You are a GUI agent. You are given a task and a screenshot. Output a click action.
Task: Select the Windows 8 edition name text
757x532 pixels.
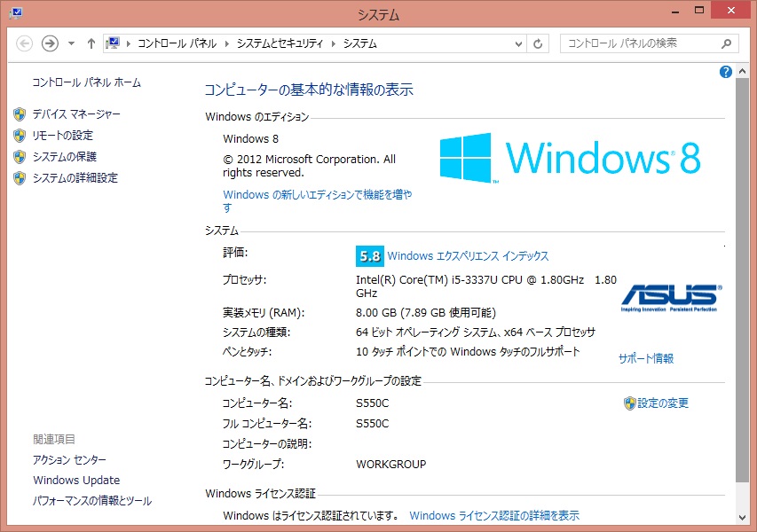click(250, 139)
